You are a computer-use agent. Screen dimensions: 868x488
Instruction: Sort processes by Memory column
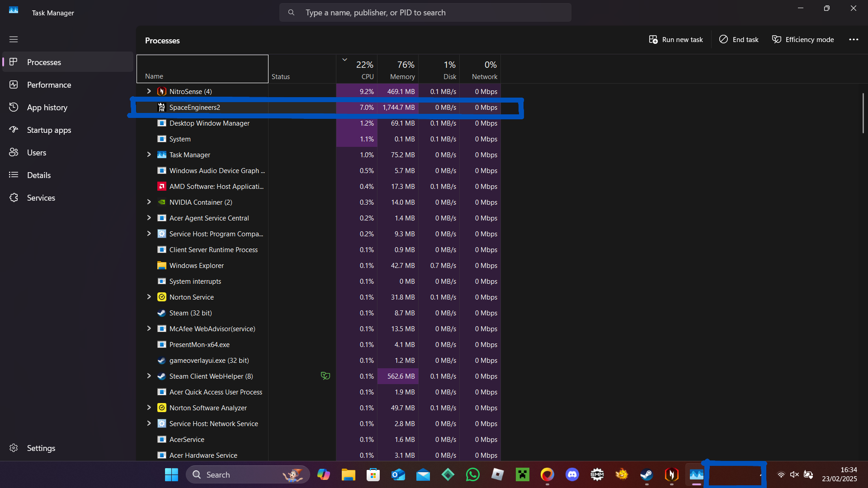(x=398, y=70)
